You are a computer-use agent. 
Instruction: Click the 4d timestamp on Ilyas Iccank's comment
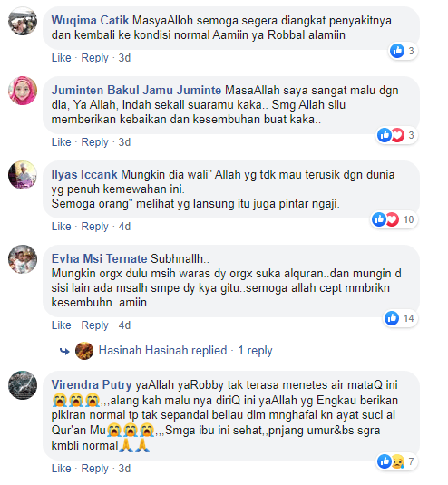124,227
